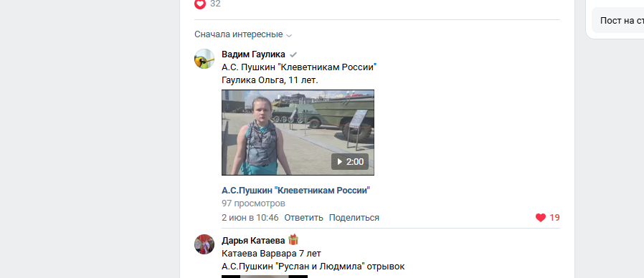Click the gift icon next to Дарья Катаева

293,239
